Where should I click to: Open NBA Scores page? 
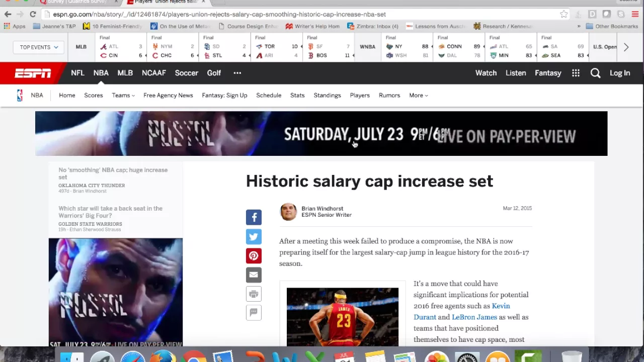pos(94,95)
